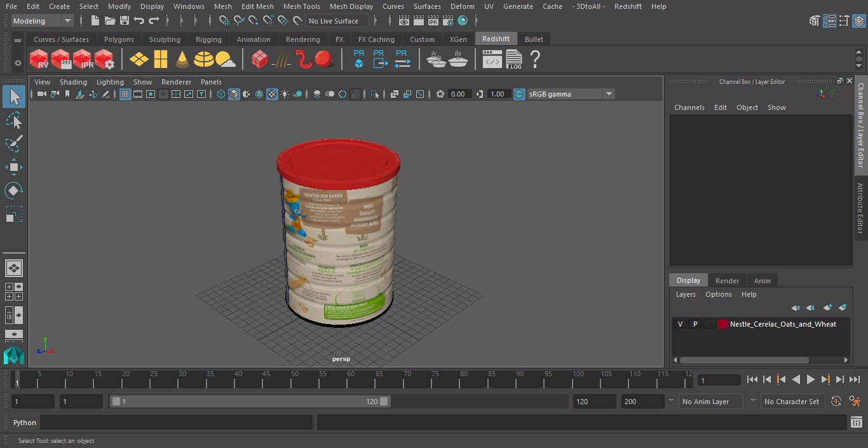Click the current frame field in timeline

(719, 380)
